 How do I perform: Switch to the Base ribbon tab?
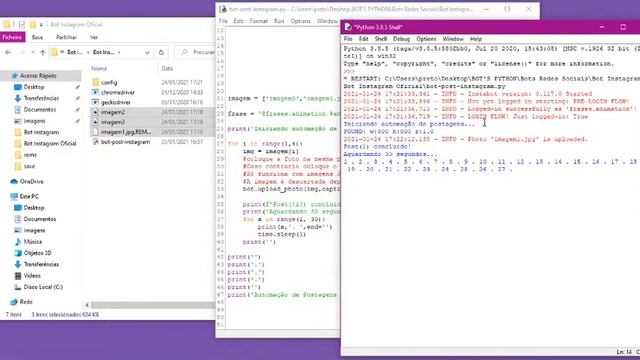coord(37,37)
